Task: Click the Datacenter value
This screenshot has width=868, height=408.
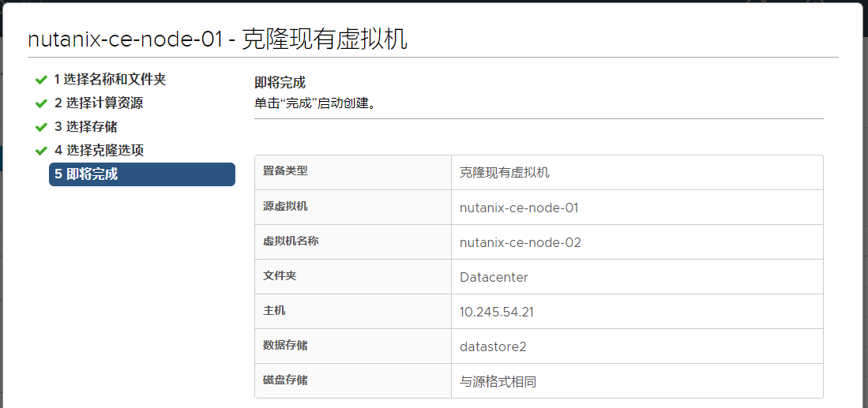Action: (x=494, y=278)
